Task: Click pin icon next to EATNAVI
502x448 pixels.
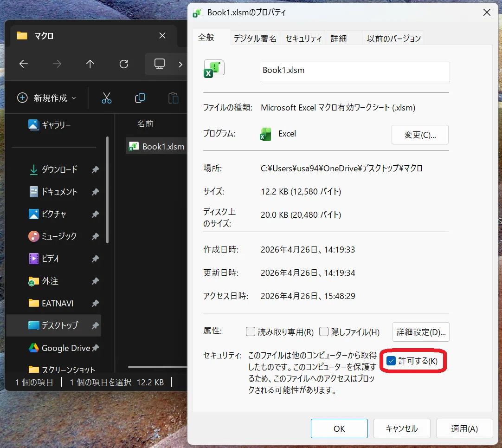Action: pos(95,303)
